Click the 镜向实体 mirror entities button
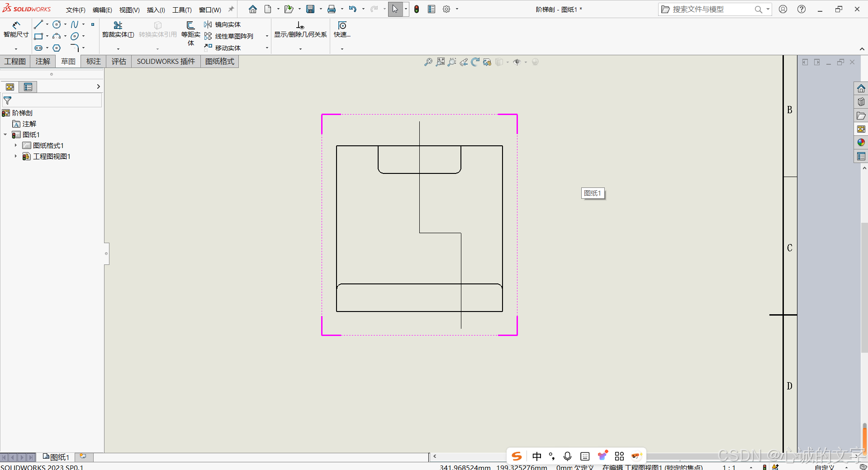868x470 pixels. tap(222, 24)
